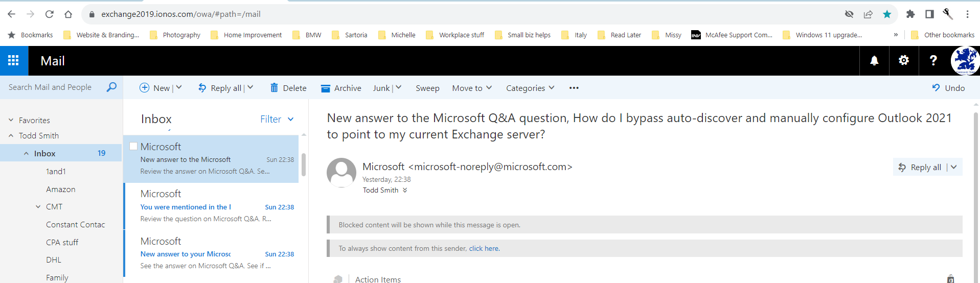Create a New message

pos(155,88)
